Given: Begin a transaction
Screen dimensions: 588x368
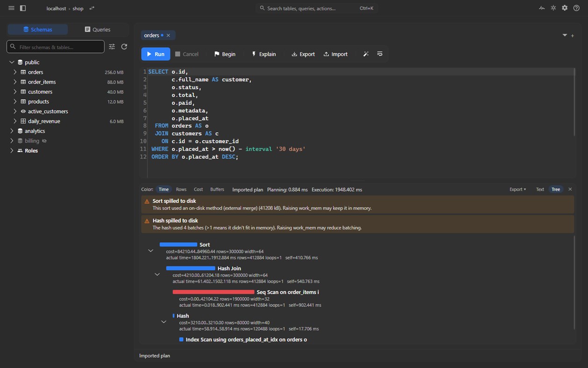Looking at the screenshot, I should click(x=225, y=54).
